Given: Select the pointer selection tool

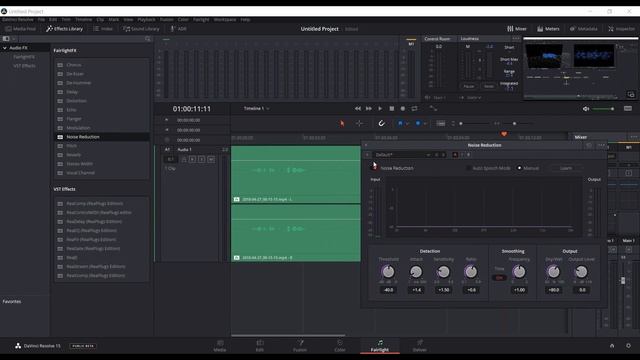Looking at the screenshot, I should pyautogui.click(x=342, y=123).
